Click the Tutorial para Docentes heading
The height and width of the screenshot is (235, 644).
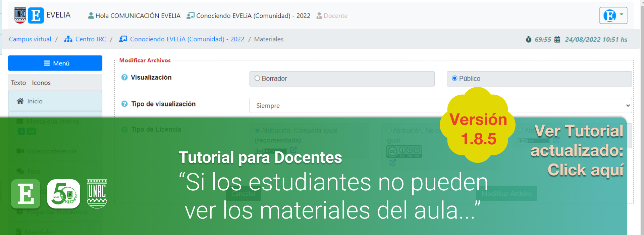click(260, 157)
